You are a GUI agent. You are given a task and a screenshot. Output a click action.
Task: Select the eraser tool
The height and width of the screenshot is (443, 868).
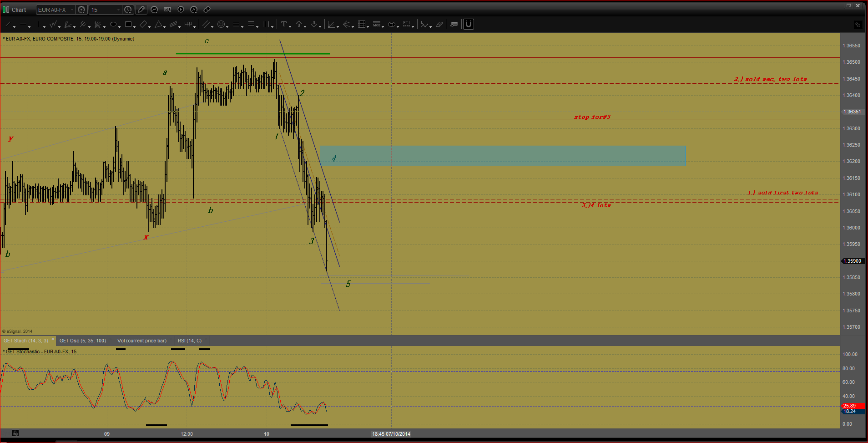pos(439,25)
